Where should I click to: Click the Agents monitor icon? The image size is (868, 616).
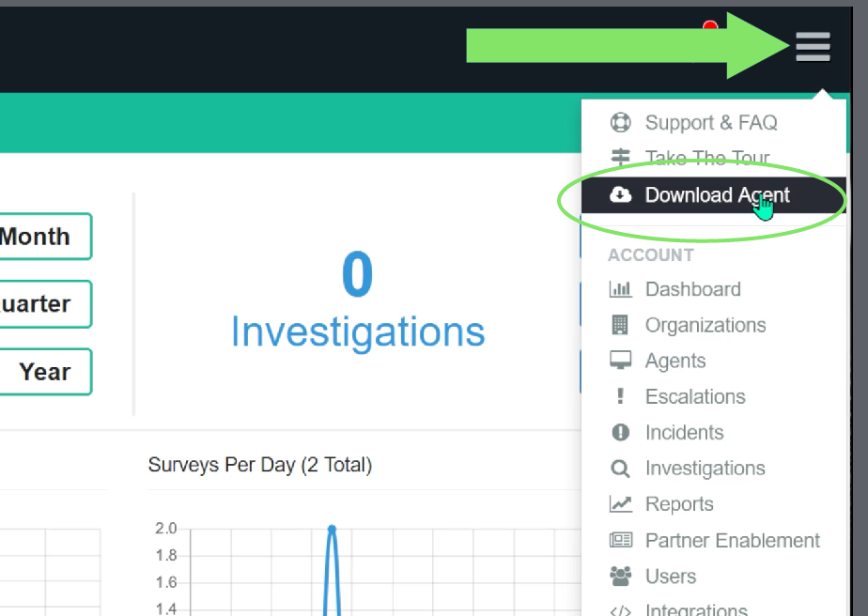(620, 361)
